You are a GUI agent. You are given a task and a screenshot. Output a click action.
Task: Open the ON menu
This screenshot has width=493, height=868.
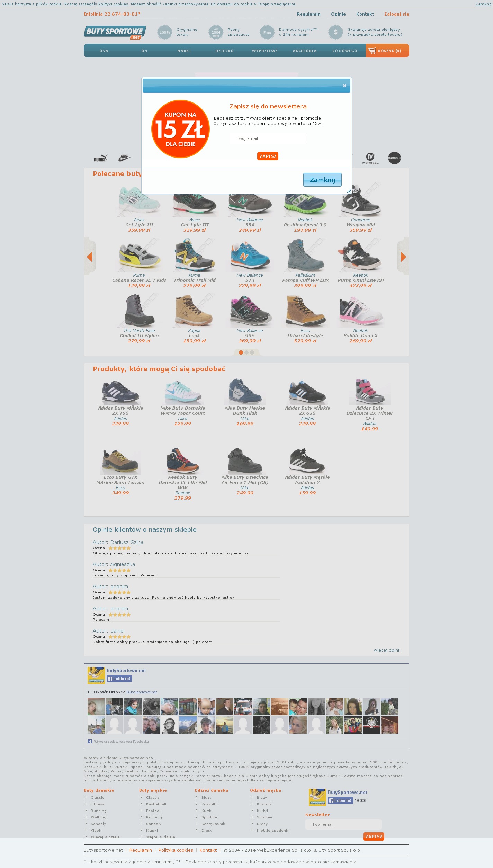point(144,51)
